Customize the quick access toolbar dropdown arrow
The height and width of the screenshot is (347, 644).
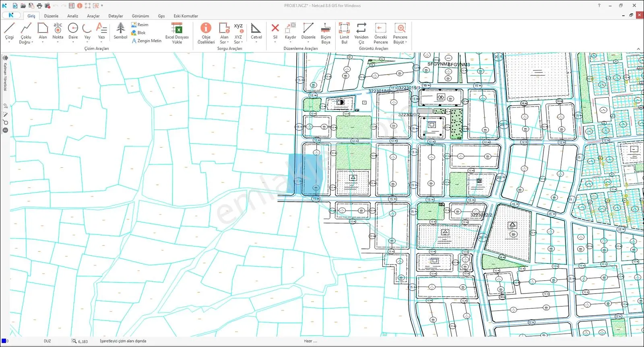point(102,6)
